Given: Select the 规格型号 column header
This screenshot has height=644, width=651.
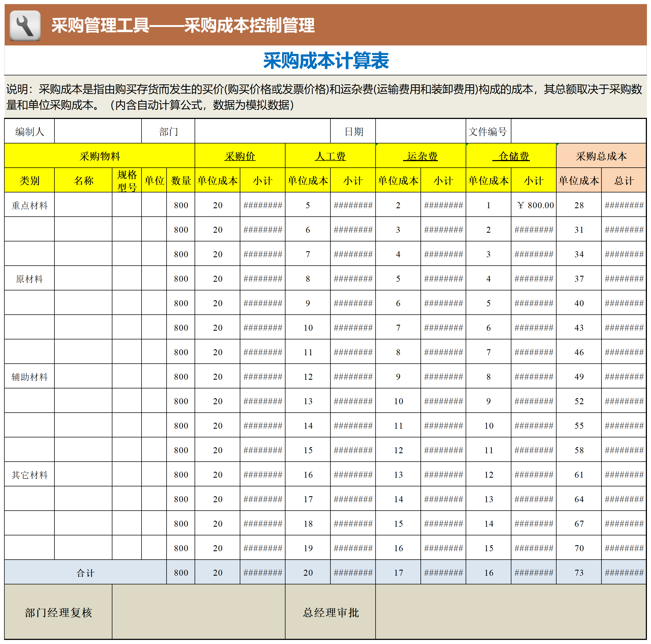Looking at the screenshot, I should coord(127,180).
